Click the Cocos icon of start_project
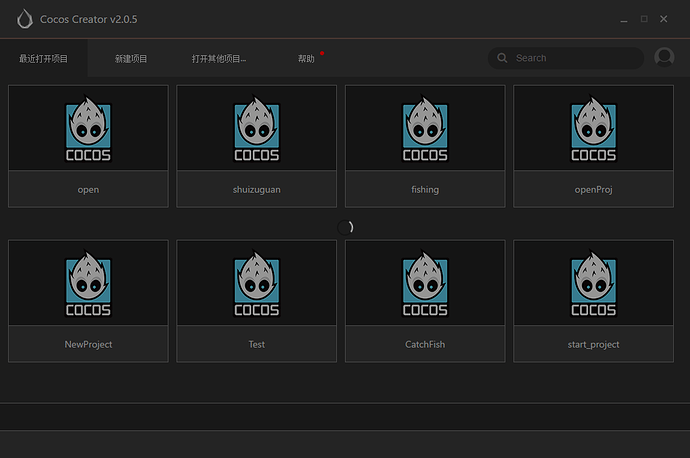The width and height of the screenshot is (690, 458). pos(594,283)
